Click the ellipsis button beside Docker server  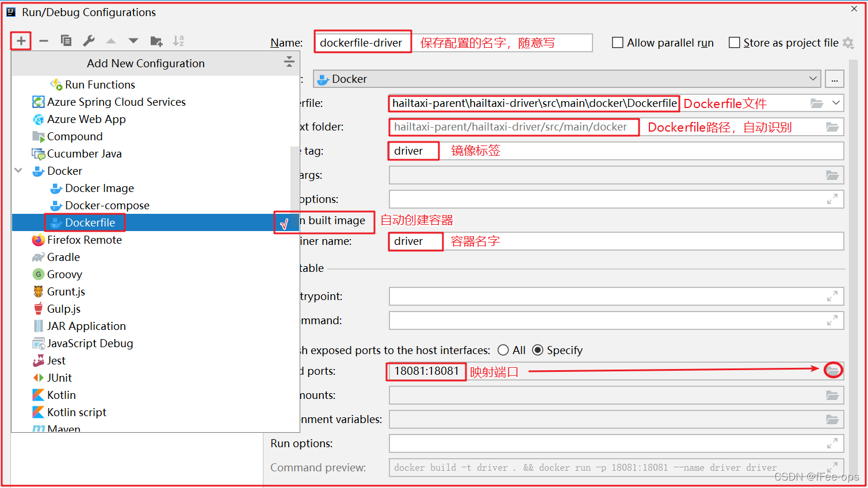click(835, 79)
